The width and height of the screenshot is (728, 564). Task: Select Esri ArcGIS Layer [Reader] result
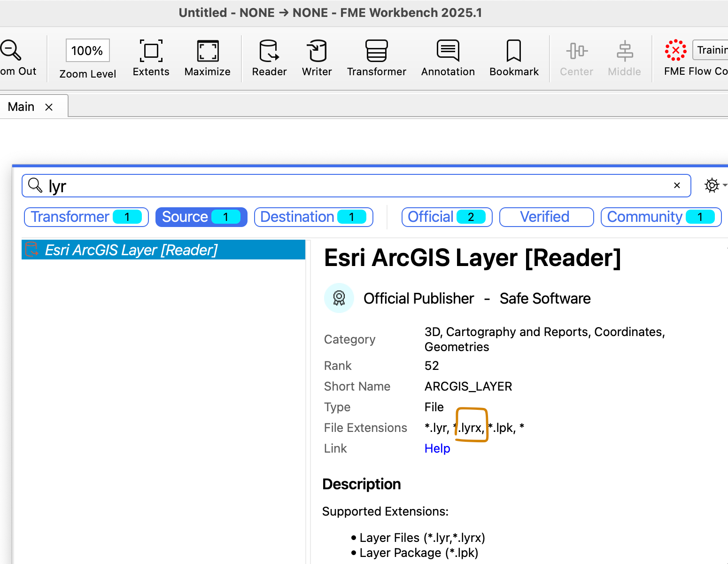(163, 250)
